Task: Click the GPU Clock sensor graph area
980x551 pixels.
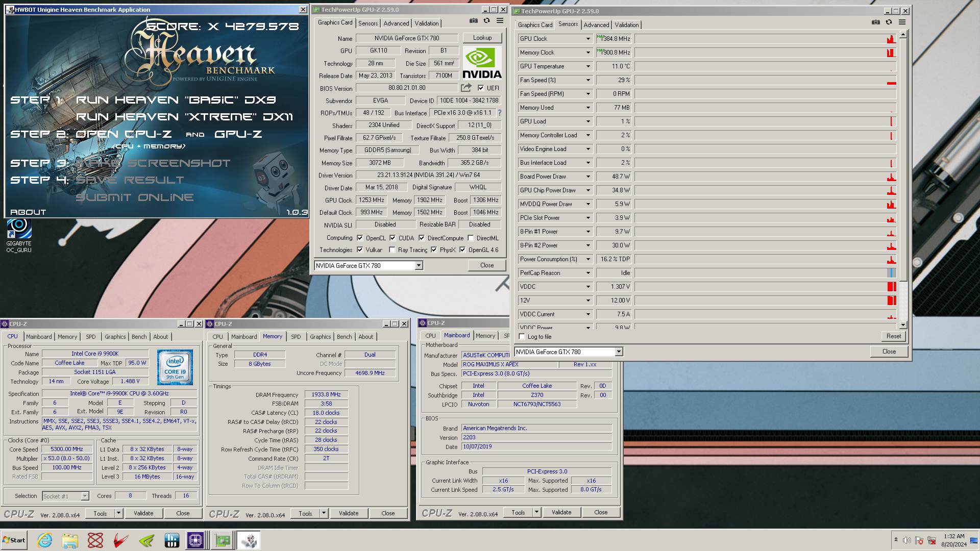Action: (x=765, y=39)
